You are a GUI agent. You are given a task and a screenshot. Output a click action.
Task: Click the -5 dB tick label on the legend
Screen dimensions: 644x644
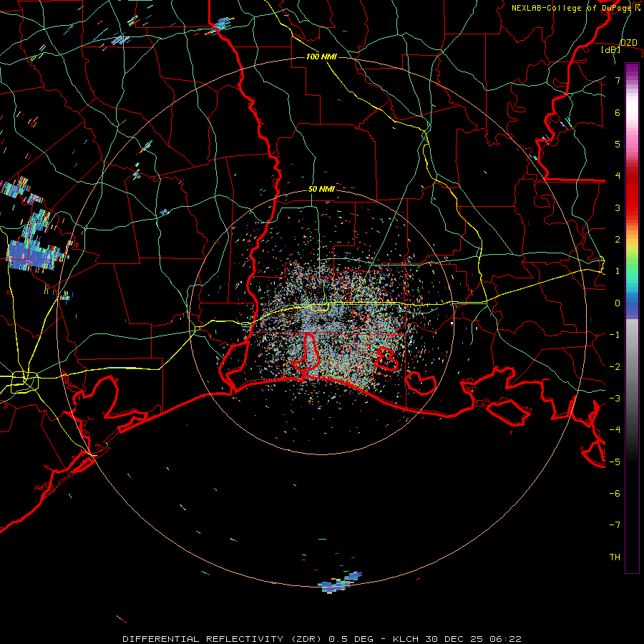coord(615,462)
